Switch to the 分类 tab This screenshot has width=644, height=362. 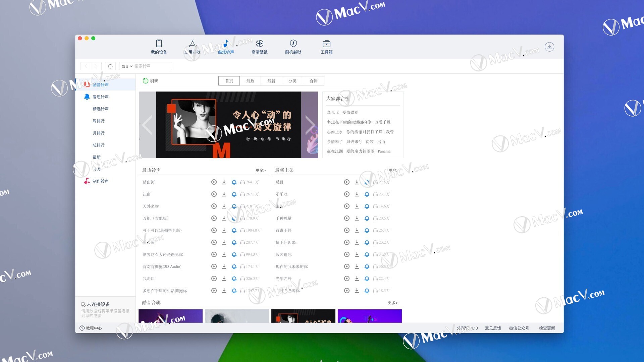pos(292,81)
